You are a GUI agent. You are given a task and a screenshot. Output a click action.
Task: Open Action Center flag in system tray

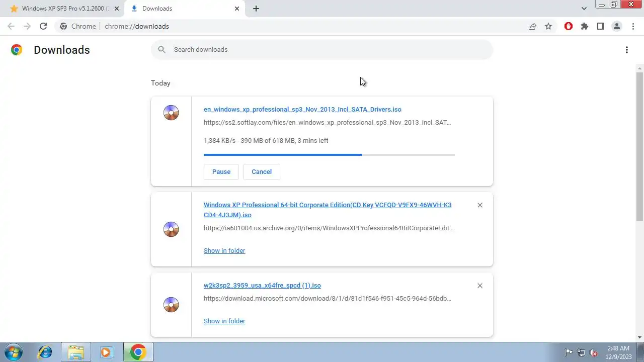[x=569, y=352]
